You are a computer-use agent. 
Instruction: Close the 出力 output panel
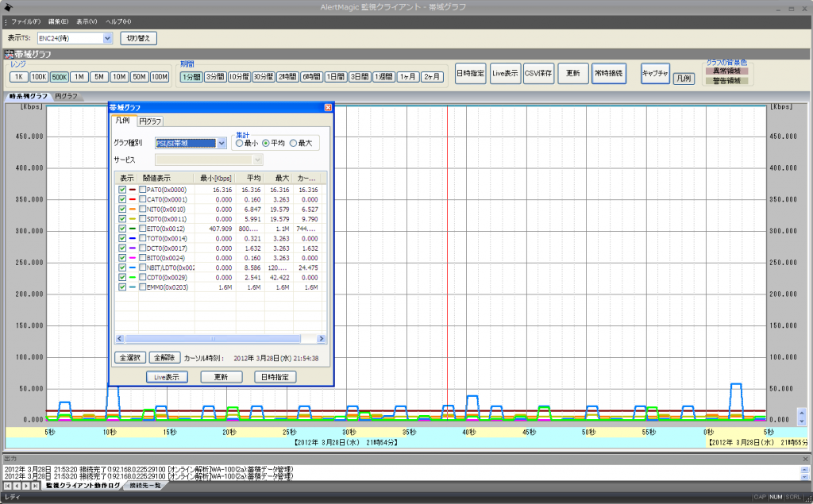pos(805,459)
